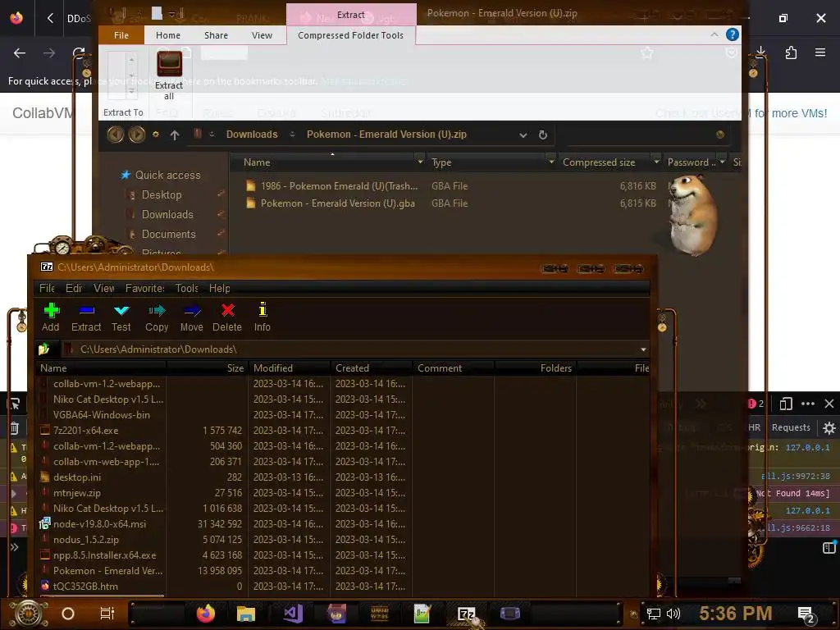Switch to the Share ribbon tab
The image size is (840, 630).
point(216,35)
